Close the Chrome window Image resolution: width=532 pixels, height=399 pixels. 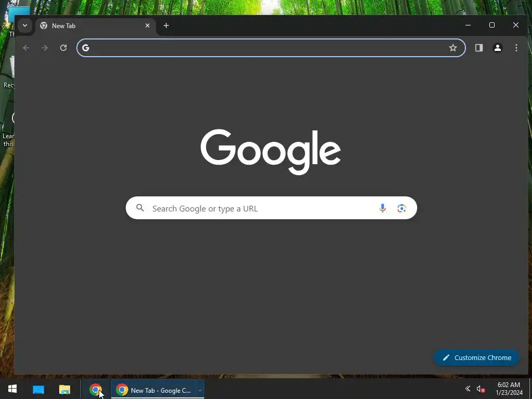516,25
